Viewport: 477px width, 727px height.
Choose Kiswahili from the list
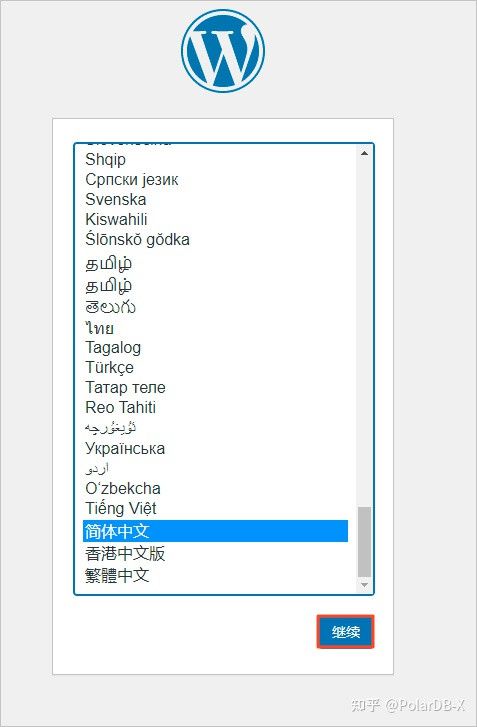[x=216, y=219]
